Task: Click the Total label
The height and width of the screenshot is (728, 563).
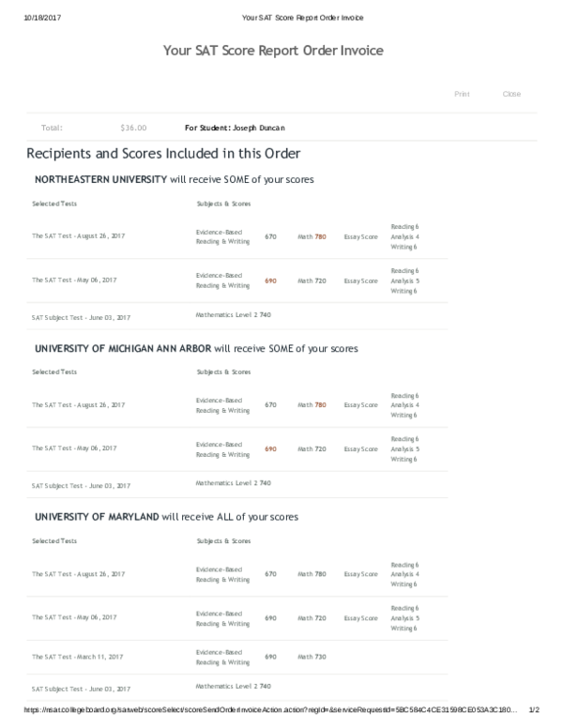Action: (x=52, y=128)
